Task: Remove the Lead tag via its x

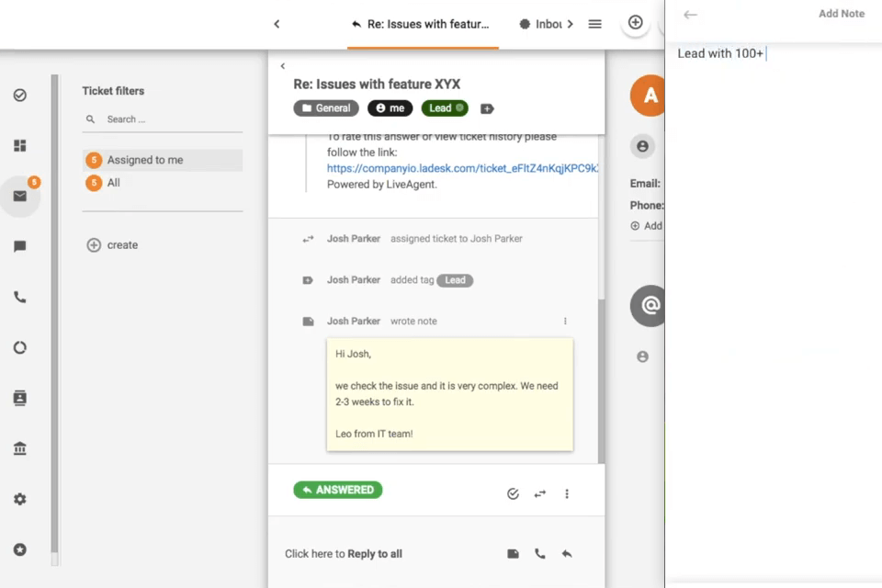Action: 459,108
